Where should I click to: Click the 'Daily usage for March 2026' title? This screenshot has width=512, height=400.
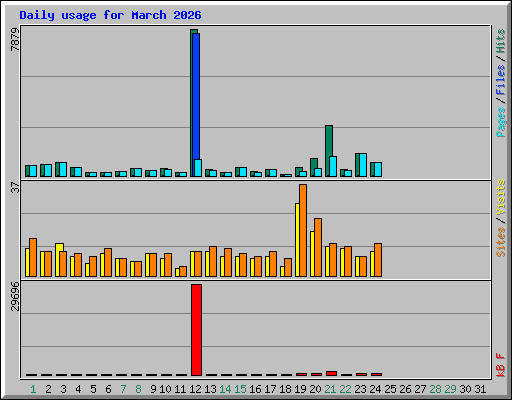110,15
